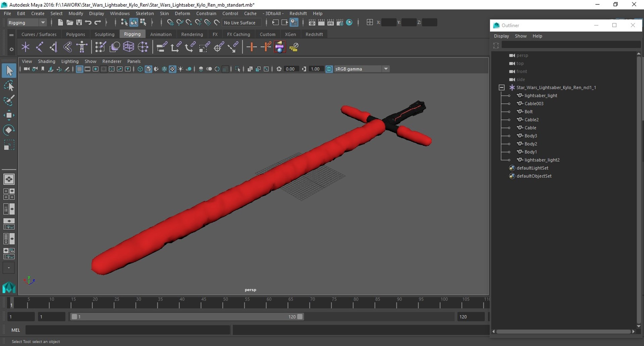Save scene with disk icon
644x346 pixels.
click(x=79, y=22)
